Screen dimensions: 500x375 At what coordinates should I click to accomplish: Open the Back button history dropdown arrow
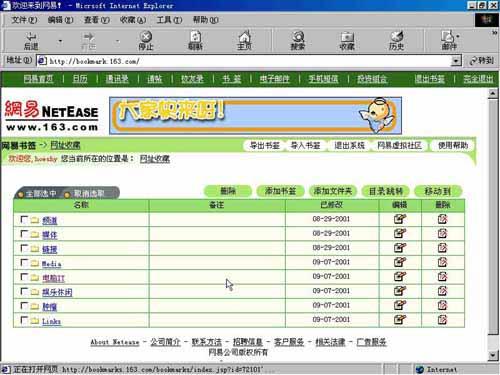pyautogui.click(x=60, y=41)
